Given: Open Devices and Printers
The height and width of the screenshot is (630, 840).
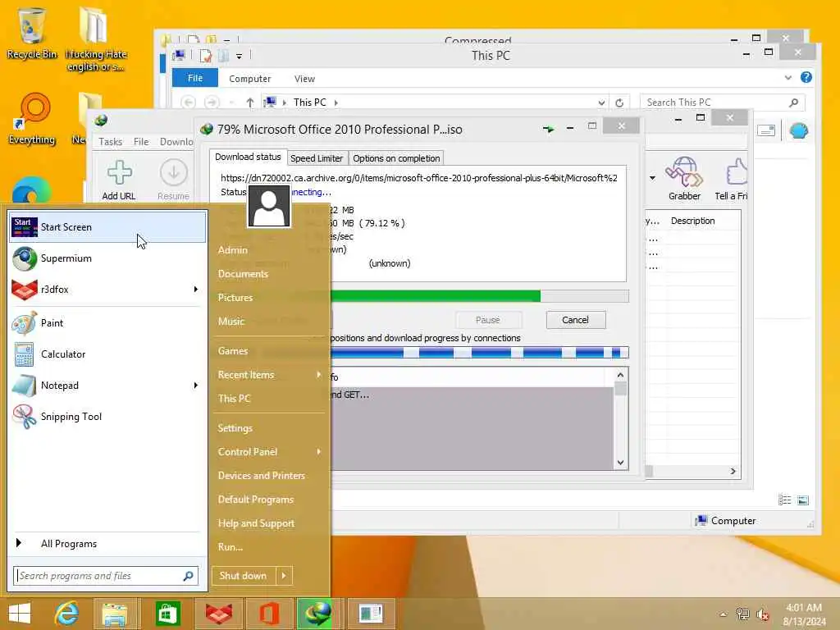Looking at the screenshot, I should pos(262,476).
